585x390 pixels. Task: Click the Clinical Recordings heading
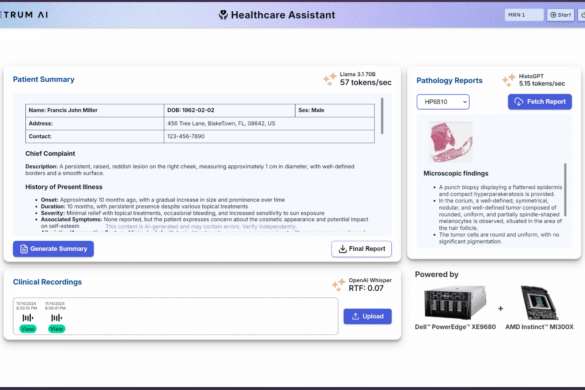click(x=47, y=282)
